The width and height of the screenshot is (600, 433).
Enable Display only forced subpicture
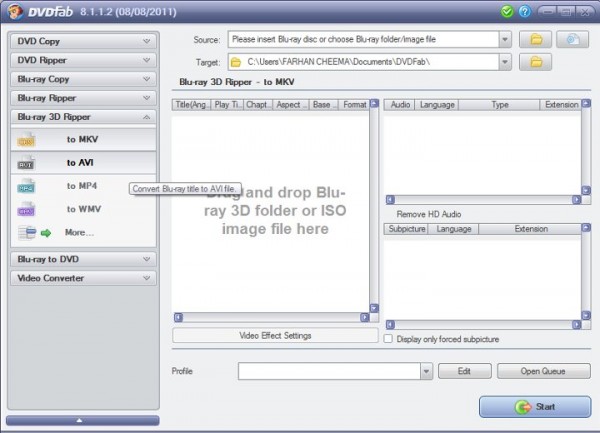388,339
